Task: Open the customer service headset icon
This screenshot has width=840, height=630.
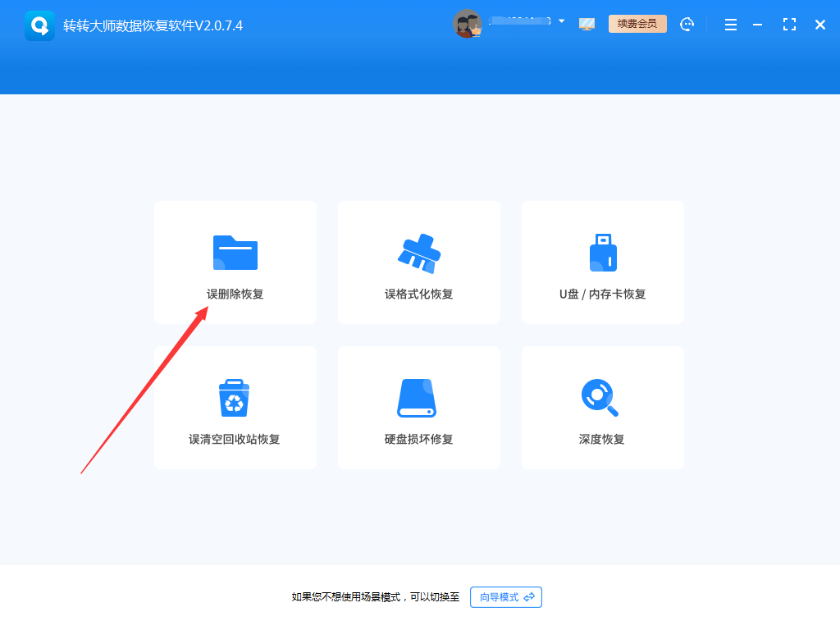Action: pyautogui.click(x=687, y=24)
